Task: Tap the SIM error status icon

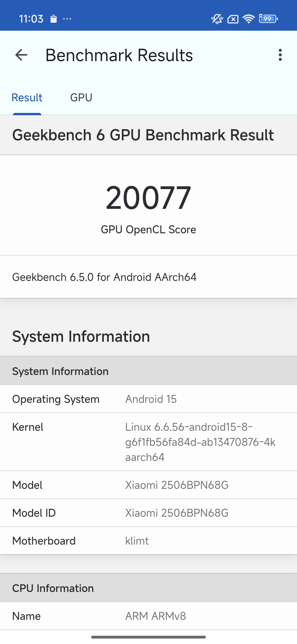Action: (x=233, y=19)
